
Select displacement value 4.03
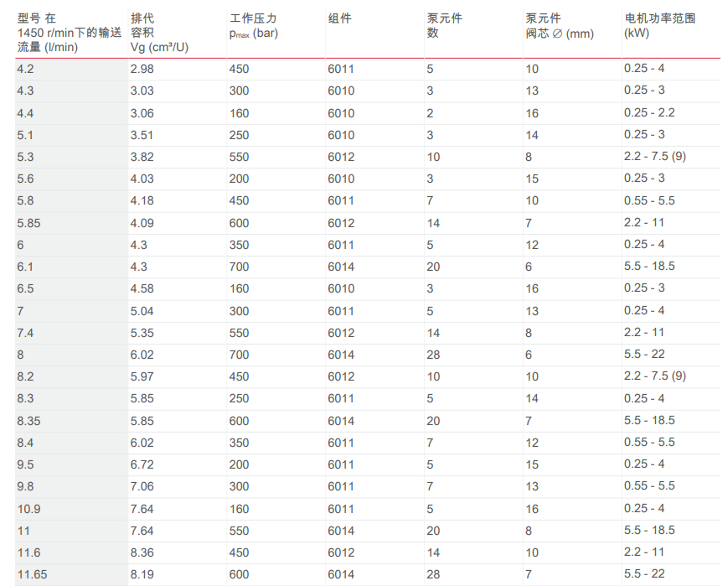coord(142,179)
